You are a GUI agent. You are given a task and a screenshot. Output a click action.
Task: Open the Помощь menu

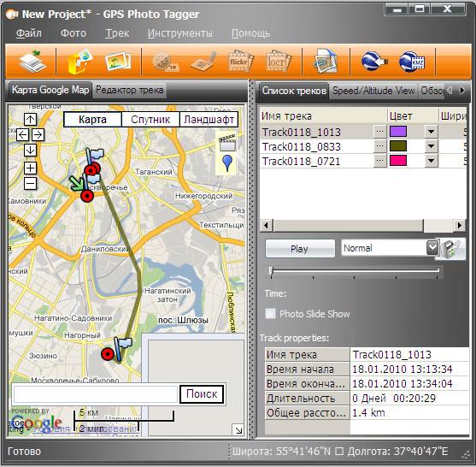tap(250, 33)
